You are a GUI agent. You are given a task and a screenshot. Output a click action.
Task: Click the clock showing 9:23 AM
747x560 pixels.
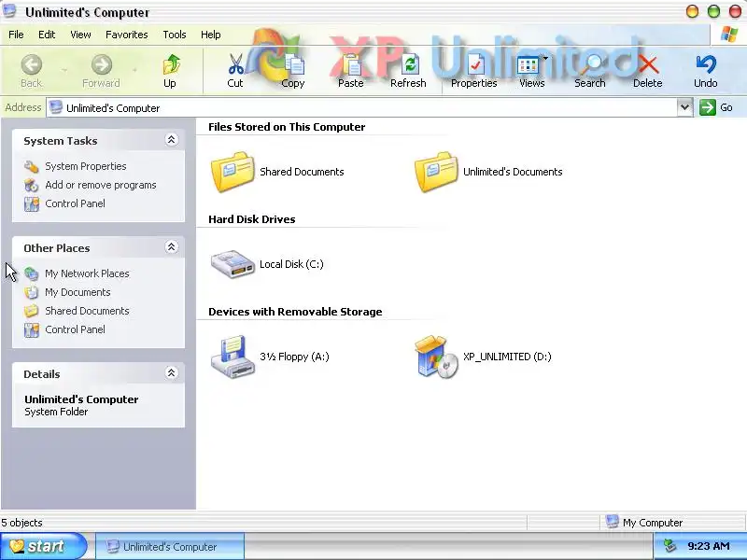[709, 546]
